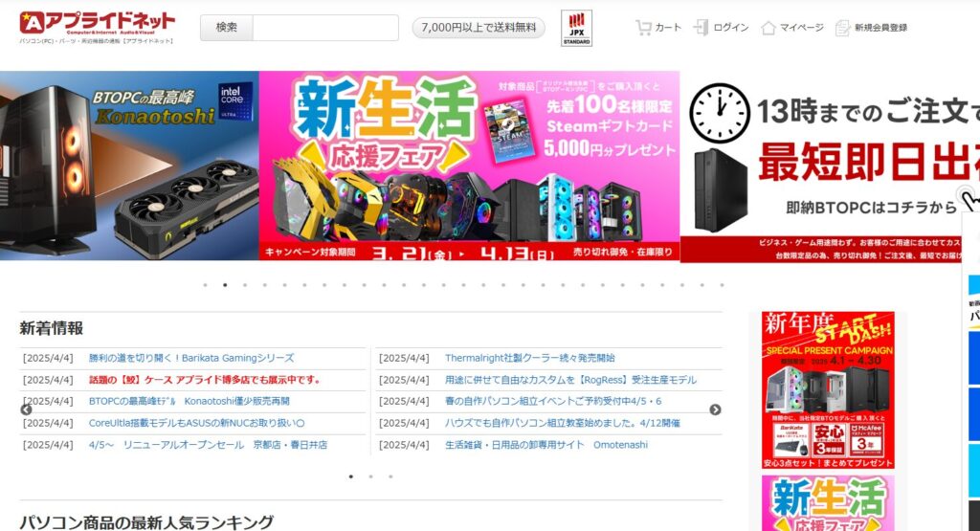Click the JPX Standard badge
Screen dimensions: 980x531
[576, 28]
